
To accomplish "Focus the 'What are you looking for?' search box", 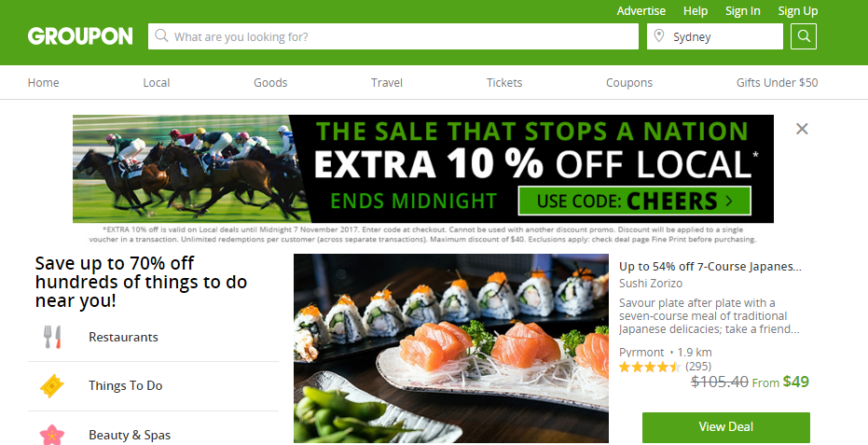I will pos(393,36).
